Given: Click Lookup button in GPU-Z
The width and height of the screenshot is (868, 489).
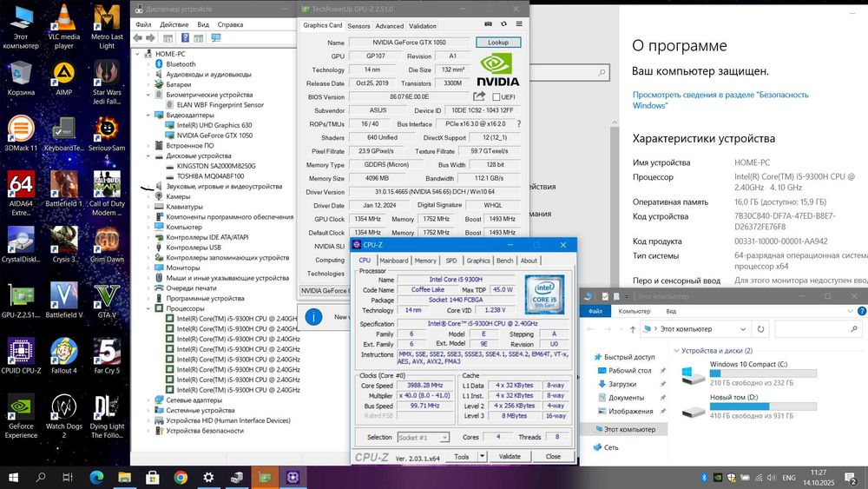Looking at the screenshot, I should (498, 42).
